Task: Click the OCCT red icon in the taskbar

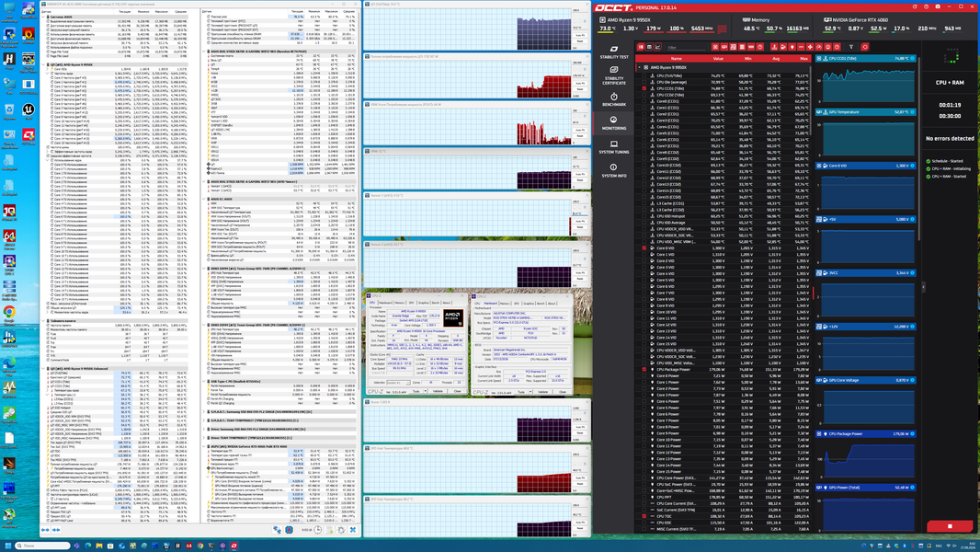Action: (x=234, y=546)
